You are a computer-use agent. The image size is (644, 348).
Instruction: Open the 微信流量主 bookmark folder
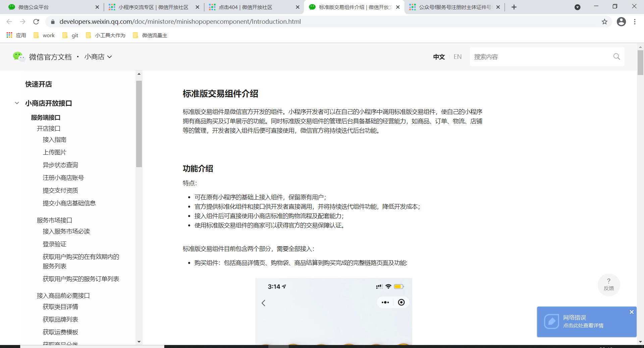(150, 35)
